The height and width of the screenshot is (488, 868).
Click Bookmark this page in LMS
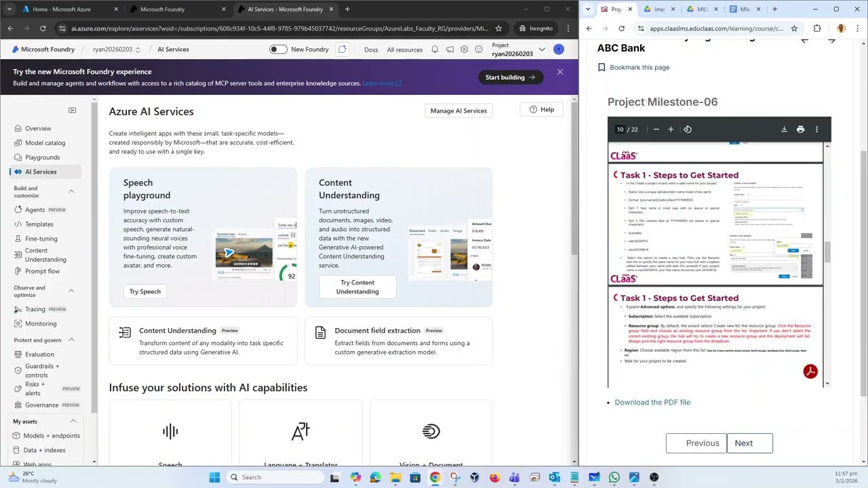pyautogui.click(x=633, y=68)
